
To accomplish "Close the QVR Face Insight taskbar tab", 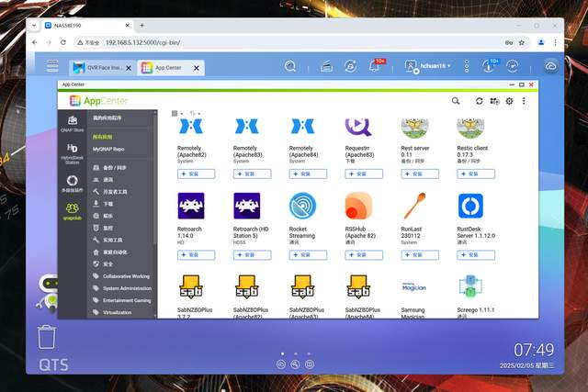I will [x=129, y=68].
